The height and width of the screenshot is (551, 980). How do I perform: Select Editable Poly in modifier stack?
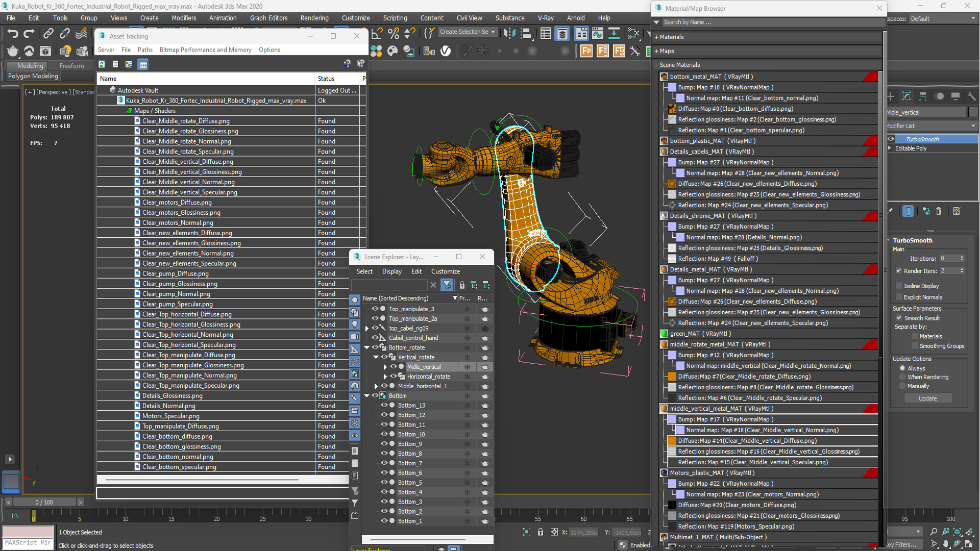point(911,148)
